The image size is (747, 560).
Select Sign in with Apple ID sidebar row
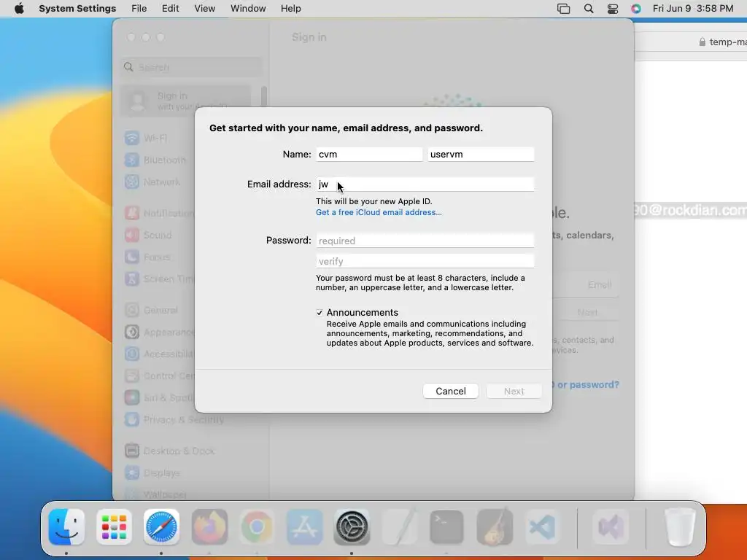coord(186,101)
